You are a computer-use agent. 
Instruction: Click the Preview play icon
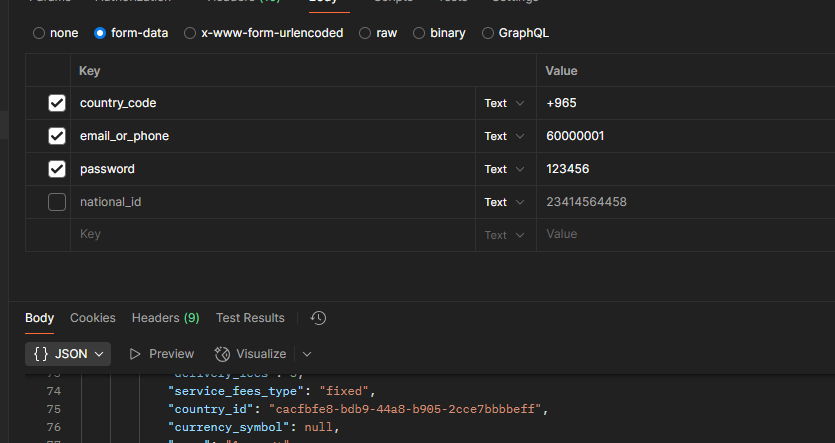[x=135, y=354]
